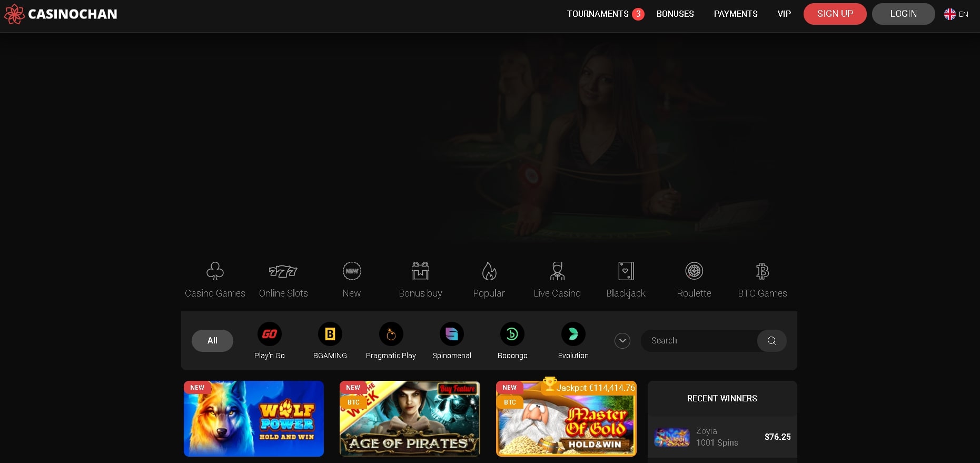Select the All providers filter
Screen dimensions: 980x463
tap(212, 341)
